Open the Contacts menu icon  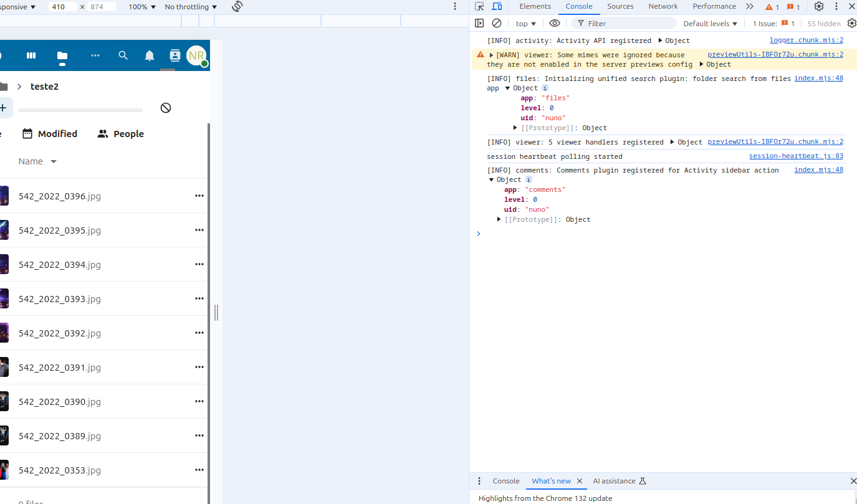(x=175, y=55)
